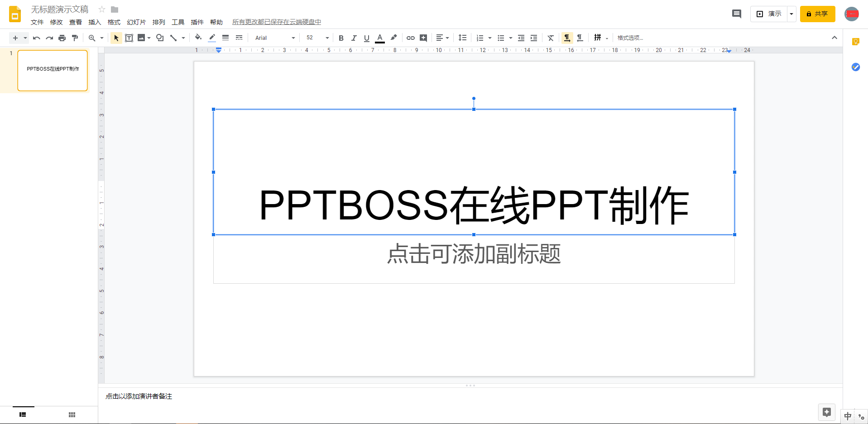868x424 pixels.
Task: Undo the last action
Action: click(37, 38)
